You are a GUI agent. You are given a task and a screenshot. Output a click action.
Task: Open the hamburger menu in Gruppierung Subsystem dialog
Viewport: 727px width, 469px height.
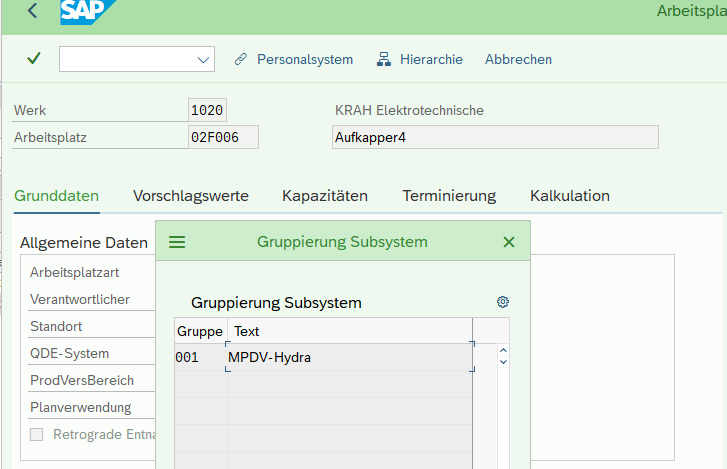click(177, 242)
